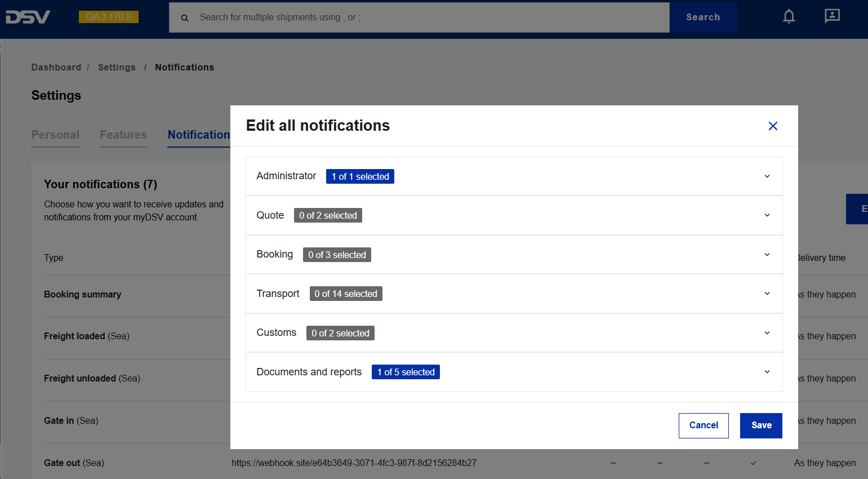Go to Dashboard via breadcrumb
Viewport: 868px width, 479px height.
point(56,68)
